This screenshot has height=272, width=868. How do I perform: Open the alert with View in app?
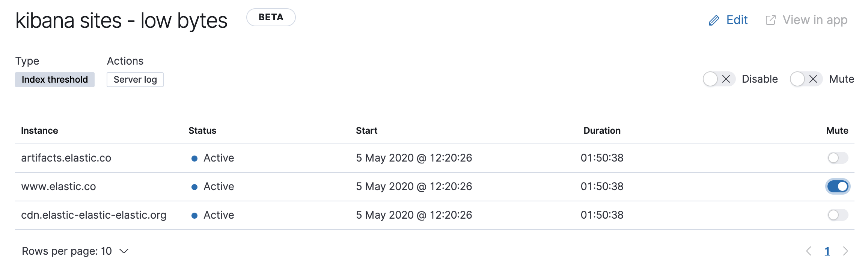(x=815, y=20)
